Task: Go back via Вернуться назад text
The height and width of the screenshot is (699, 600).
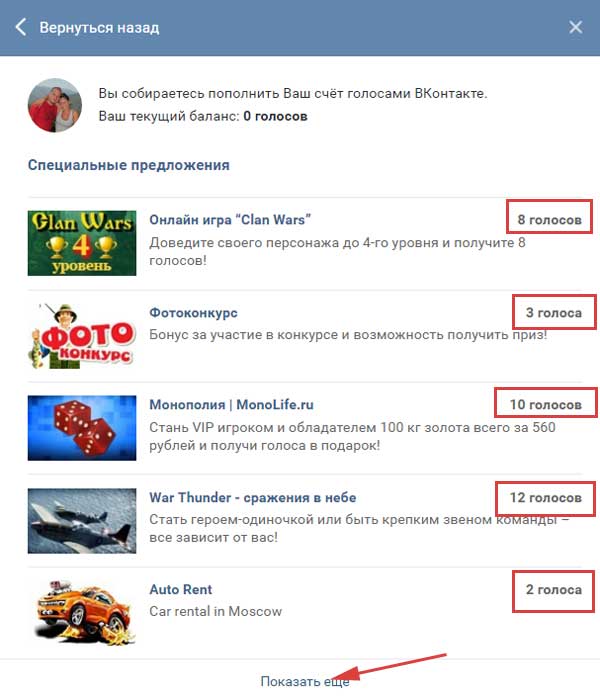Action: (x=99, y=28)
